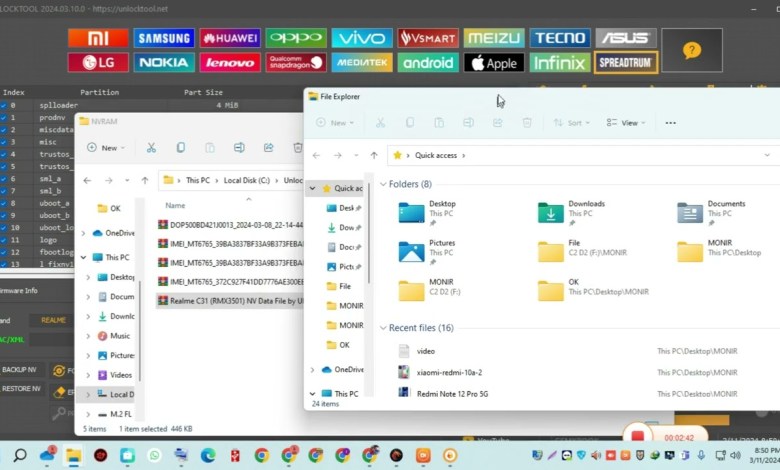Viewport: 780px width, 470px height.
Task: Uncheck the miscdata partition checkbox
Action: (3, 130)
